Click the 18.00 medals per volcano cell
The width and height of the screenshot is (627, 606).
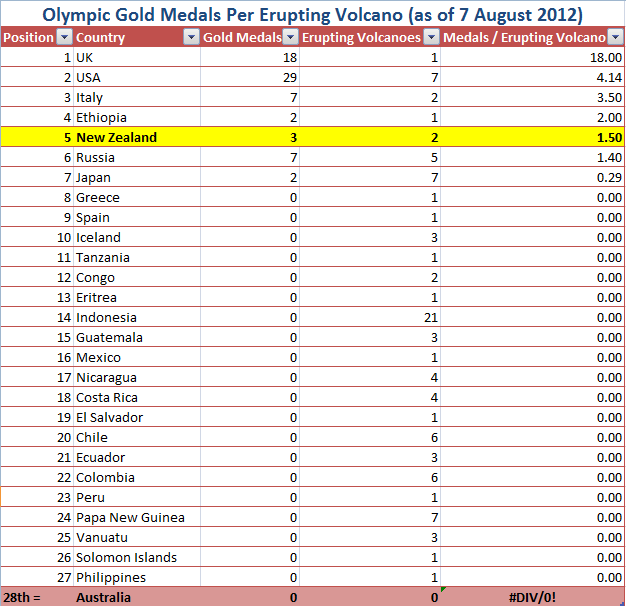click(x=533, y=58)
